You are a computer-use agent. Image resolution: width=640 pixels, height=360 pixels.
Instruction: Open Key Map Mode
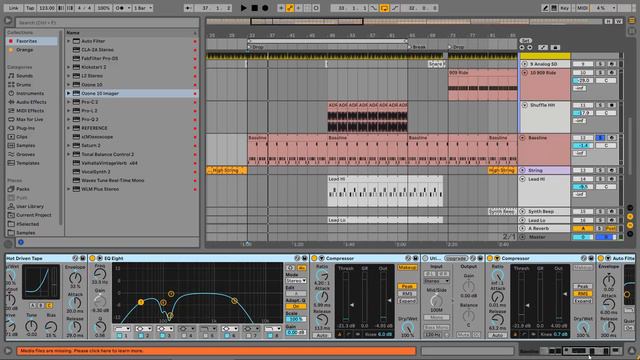coord(565,8)
